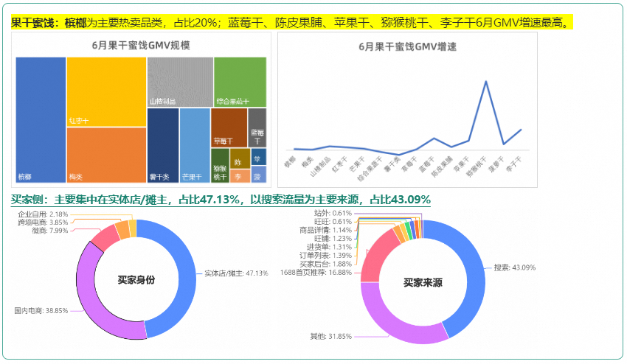Click the orange 梅类 treemap tile

tap(106, 155)
